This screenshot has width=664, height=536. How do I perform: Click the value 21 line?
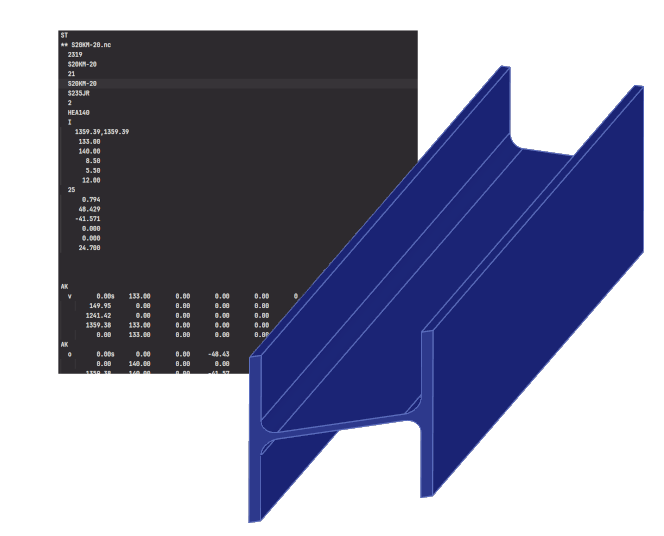click(71, 74)
